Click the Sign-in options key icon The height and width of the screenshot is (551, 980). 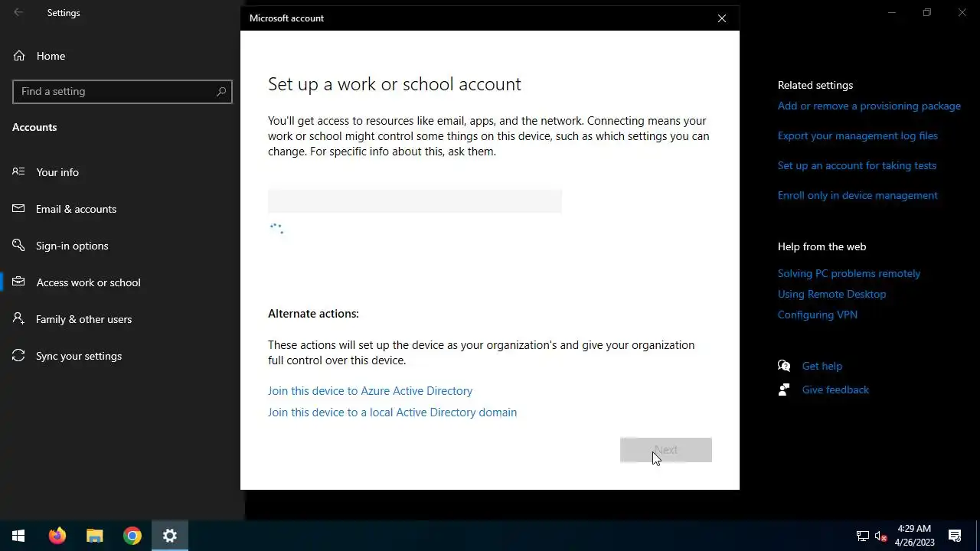click(19, 245)
